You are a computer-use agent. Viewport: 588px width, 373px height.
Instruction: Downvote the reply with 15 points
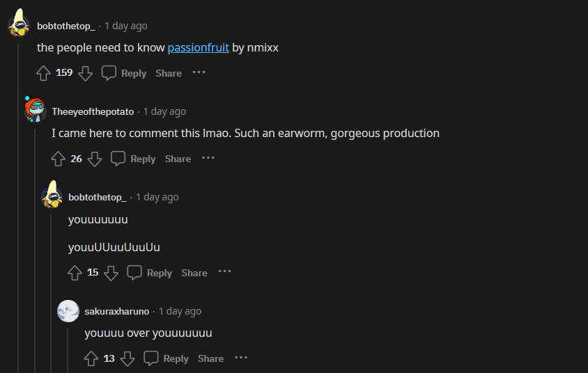point(111,273)
